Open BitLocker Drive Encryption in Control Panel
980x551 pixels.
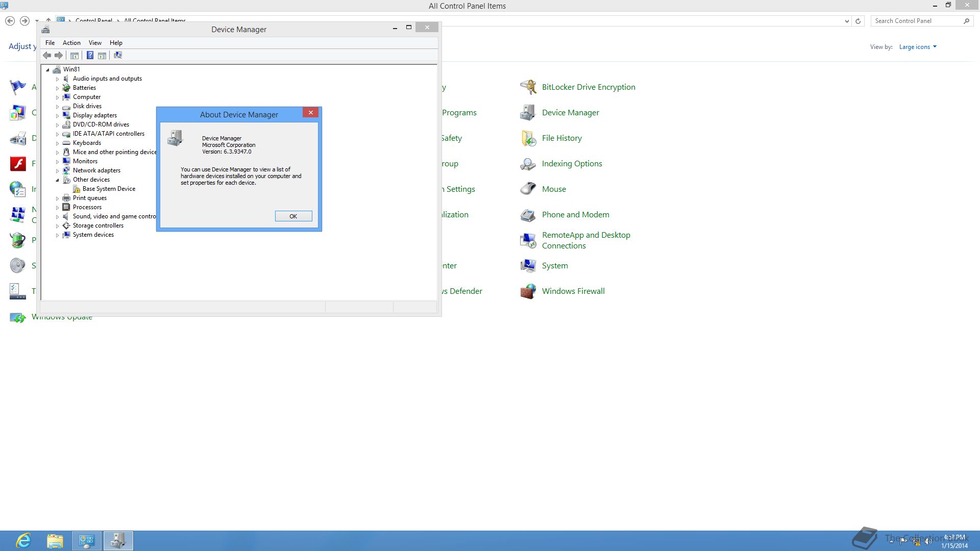click(589, 87)
